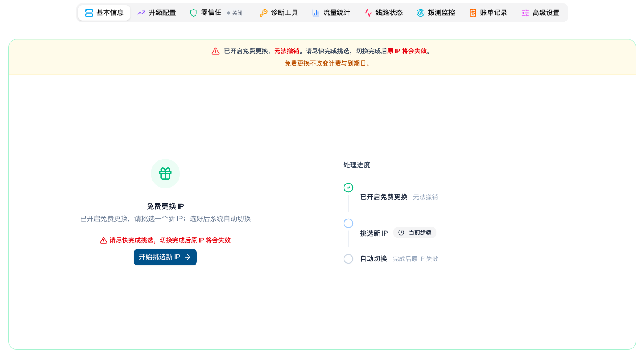
Task: Click the gray 无法撤销 note in progress list
Action: [426, 197]
